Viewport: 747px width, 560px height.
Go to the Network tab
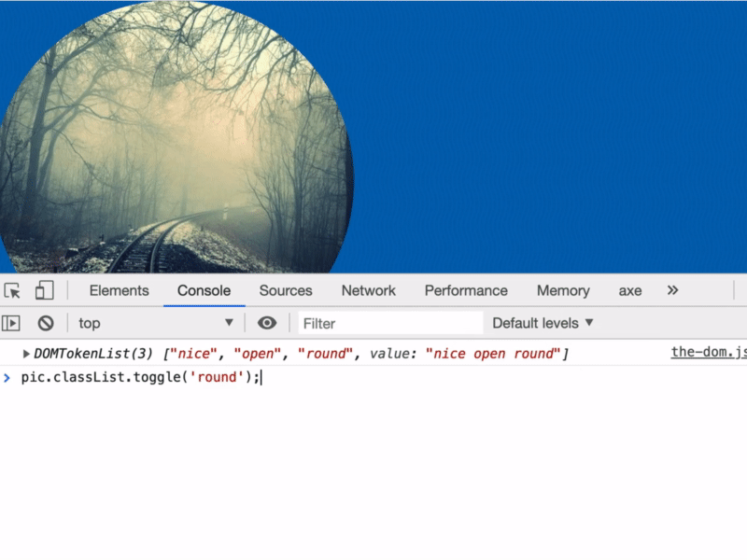368,290
